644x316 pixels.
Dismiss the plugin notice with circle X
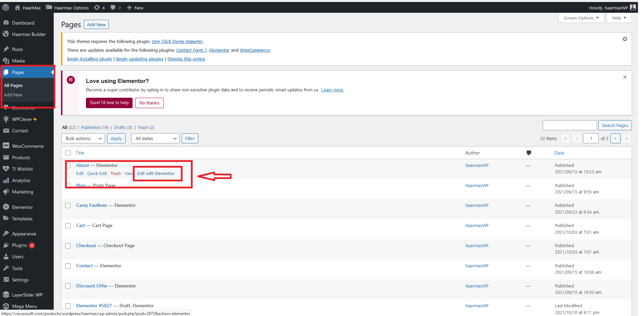coord(625,39)
